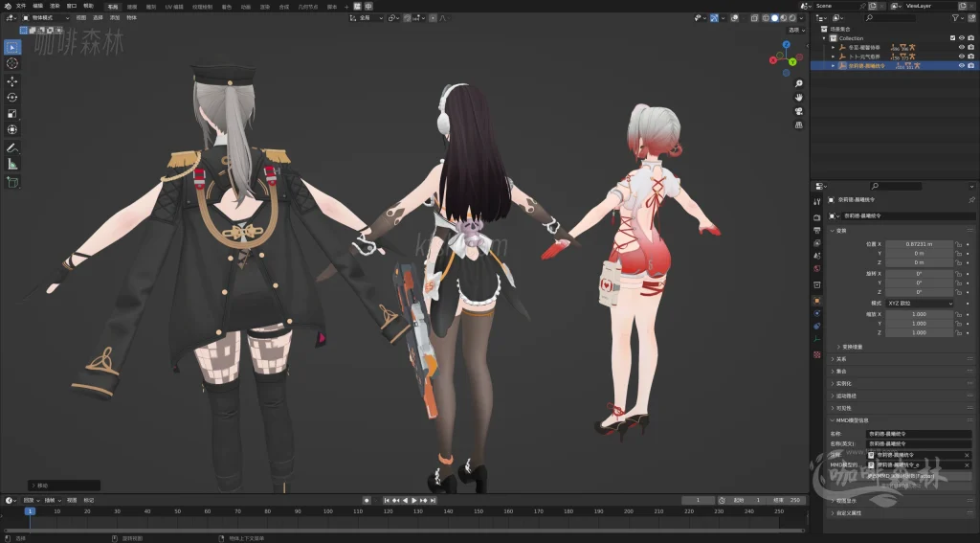Hide the first armature object in outliner
The image size is (980, 543).
[962, 47]
